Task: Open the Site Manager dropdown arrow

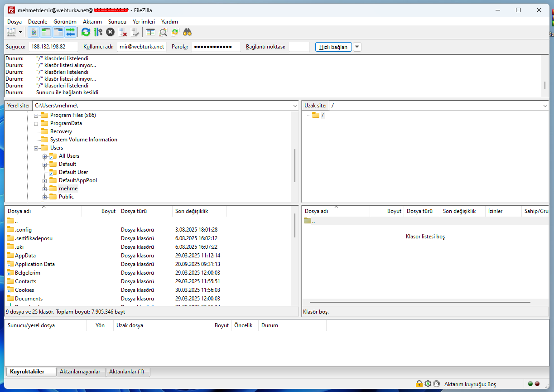Action: tap(20, 32)
